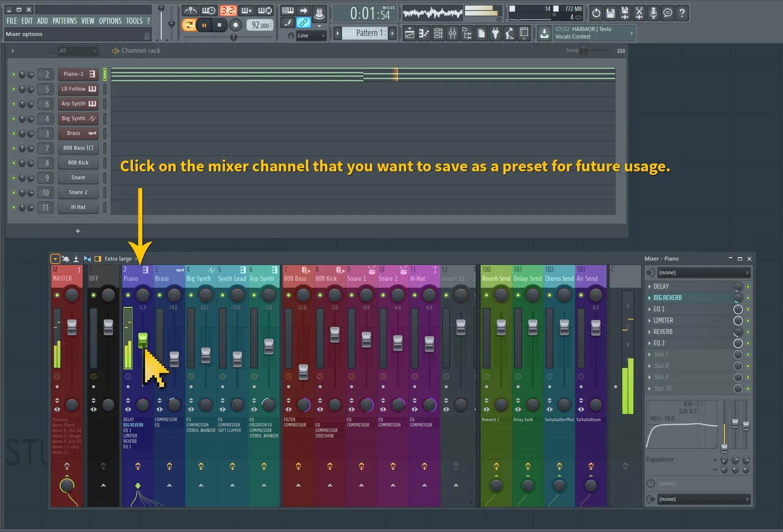This screenshot has height=532, width=783.
Task: Open the Line snap dropdown
Action: [311, 35]
